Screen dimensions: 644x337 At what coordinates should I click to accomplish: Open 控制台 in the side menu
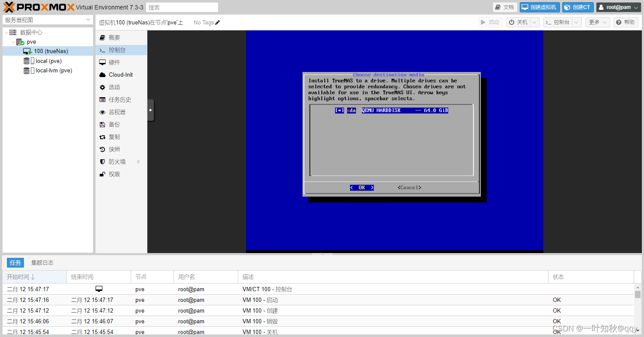tap(121, 50)
